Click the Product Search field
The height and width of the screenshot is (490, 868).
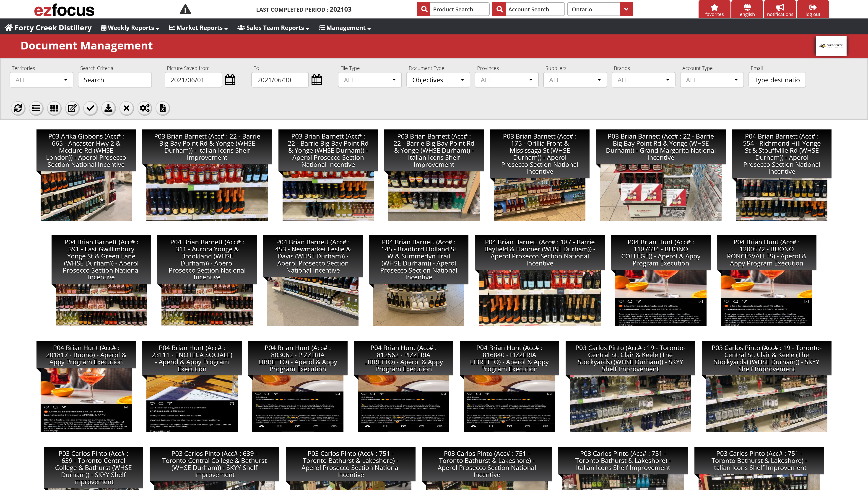point(460,9)
